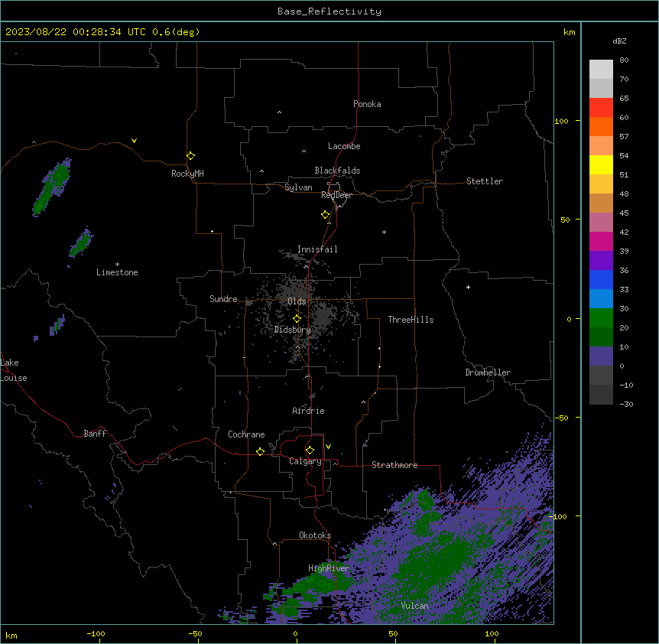Click the RockyMH label
659x644 pixels.
[x=187, y=174]
